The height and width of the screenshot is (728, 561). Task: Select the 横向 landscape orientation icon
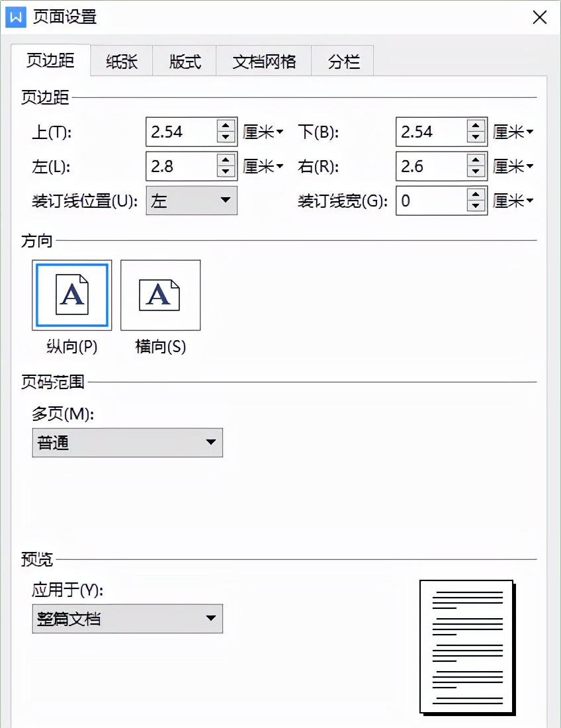coord(160,295)
